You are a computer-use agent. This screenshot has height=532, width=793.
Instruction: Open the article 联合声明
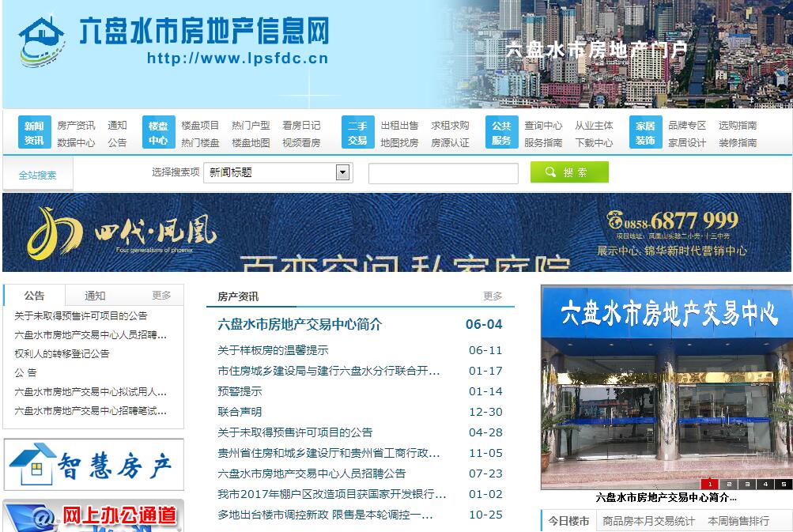coord(240,412)
